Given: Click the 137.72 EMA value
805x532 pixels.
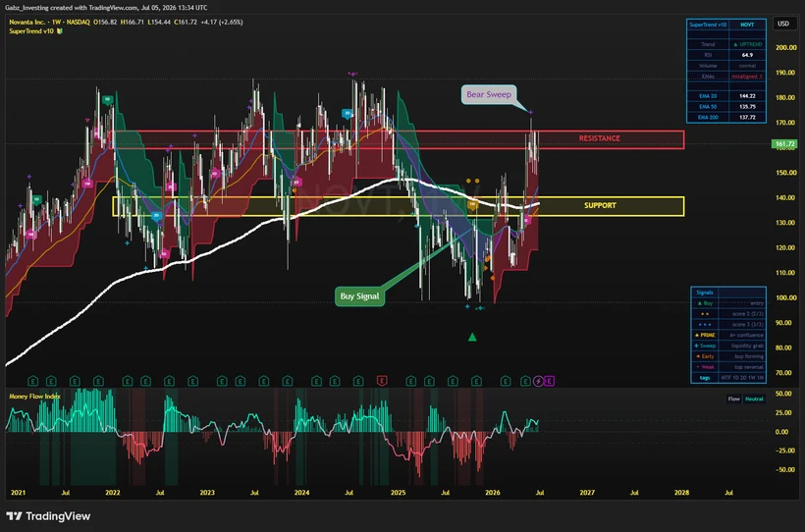Looking at the screenshot, I should coord(747,118).
